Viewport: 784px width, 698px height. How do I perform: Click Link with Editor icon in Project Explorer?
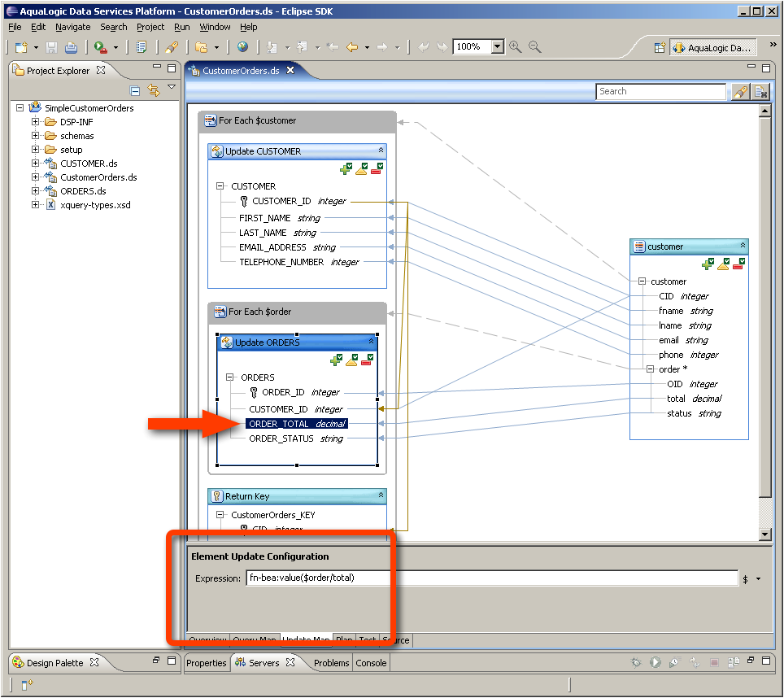tap(154, 90)
